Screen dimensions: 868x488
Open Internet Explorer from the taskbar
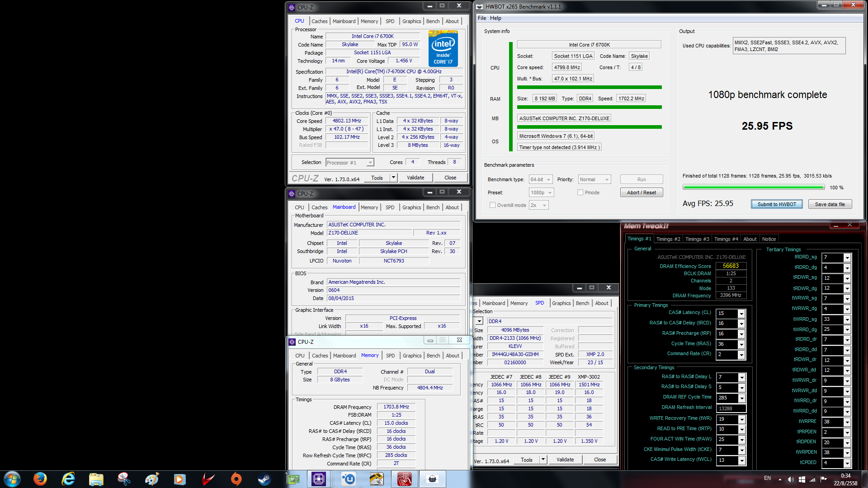click(68, 479)
